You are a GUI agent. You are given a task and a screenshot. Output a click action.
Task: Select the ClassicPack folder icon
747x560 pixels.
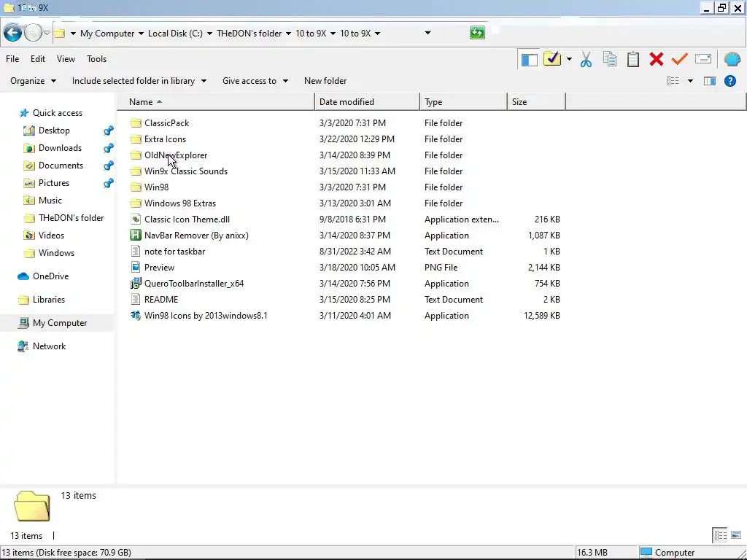click(x=136, y=123)
